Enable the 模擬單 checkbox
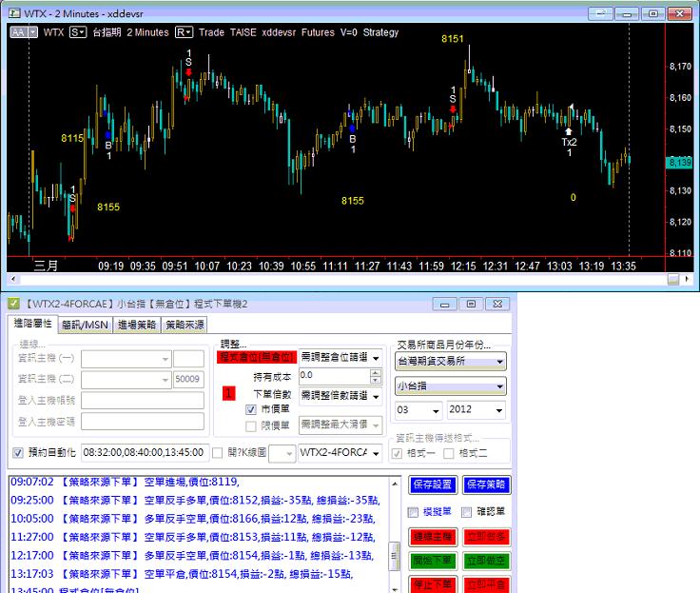This screenshot has height=593, width=700. pyautogui.click(x=413, y=512)
